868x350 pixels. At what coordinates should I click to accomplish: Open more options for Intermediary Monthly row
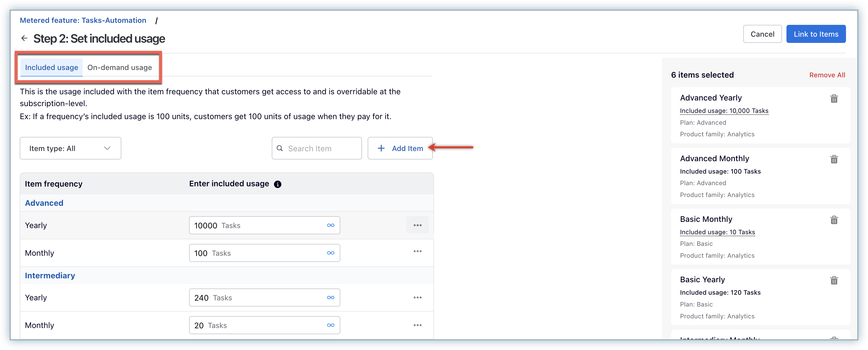point(417,325)
